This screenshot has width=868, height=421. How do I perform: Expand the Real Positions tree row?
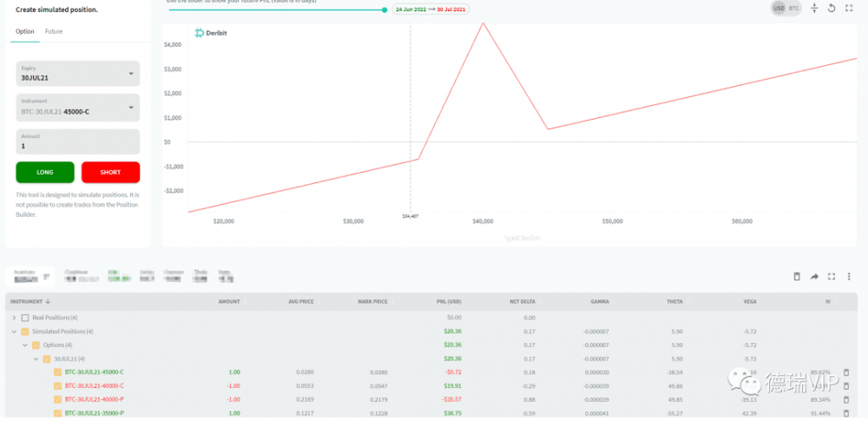click(x=14, y=318)
